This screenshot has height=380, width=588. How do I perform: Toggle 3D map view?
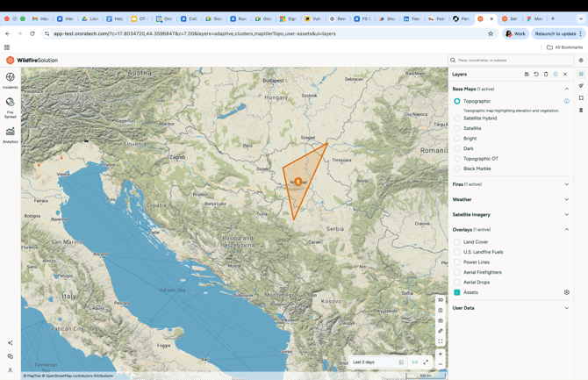click(441, 300)
